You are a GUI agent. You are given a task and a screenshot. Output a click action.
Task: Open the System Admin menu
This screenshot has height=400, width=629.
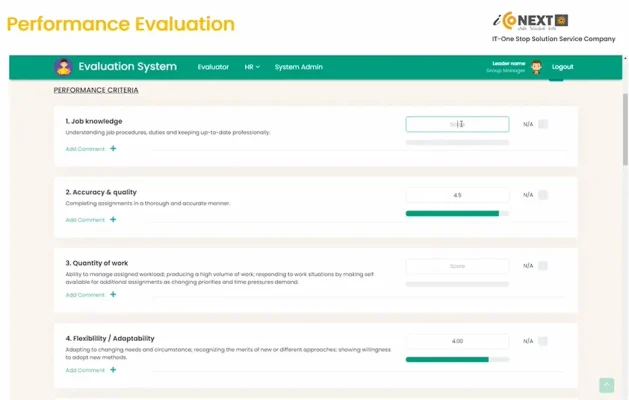(x=298, y=67)
